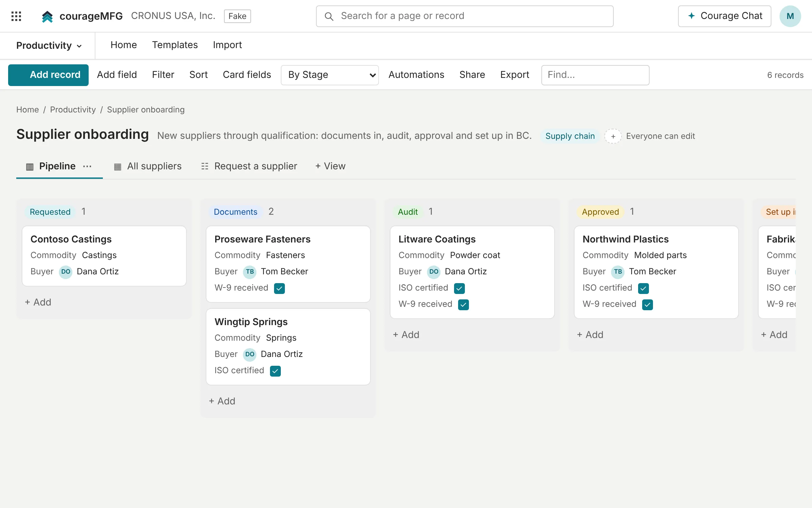Add a card to the Documents column
This screenshot has height=508, width=812.
[x=222, y=401]
